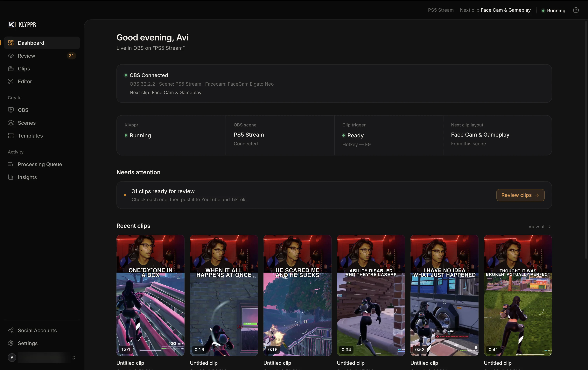Click the OBS Connected status heading

tap(149, 75)
